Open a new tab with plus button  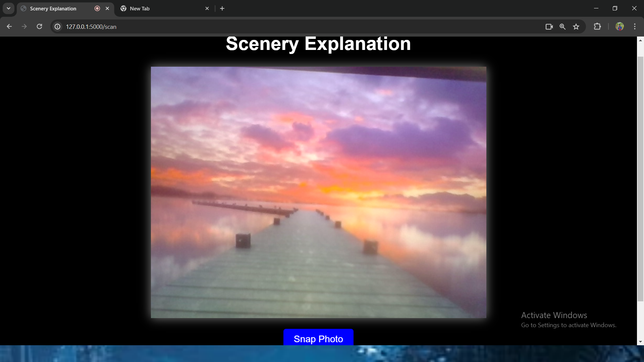tap(222, 8)
